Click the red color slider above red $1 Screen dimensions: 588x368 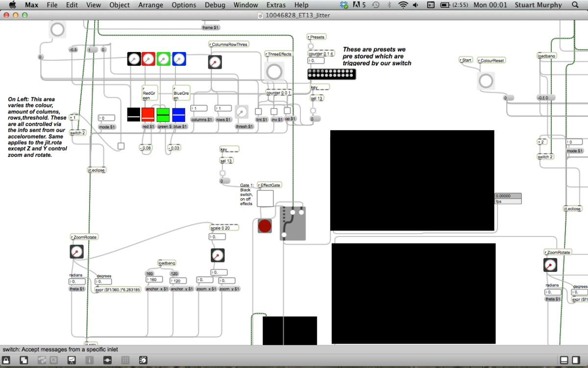(x=148, y=115)
